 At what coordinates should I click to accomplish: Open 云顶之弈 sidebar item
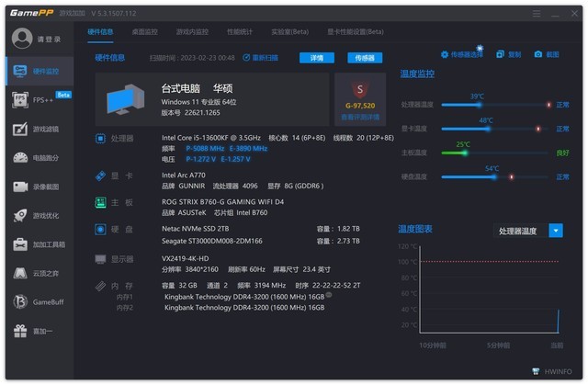(x=40, y=273)
